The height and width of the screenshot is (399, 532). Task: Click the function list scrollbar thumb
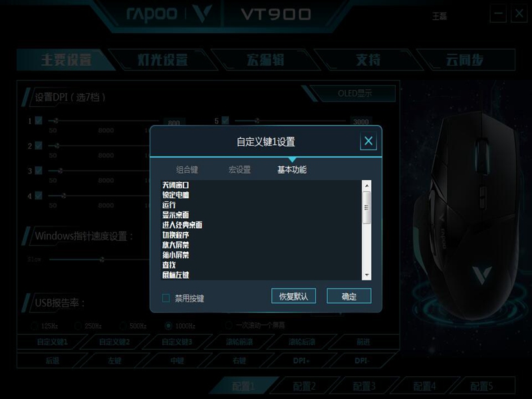point(366,207)
